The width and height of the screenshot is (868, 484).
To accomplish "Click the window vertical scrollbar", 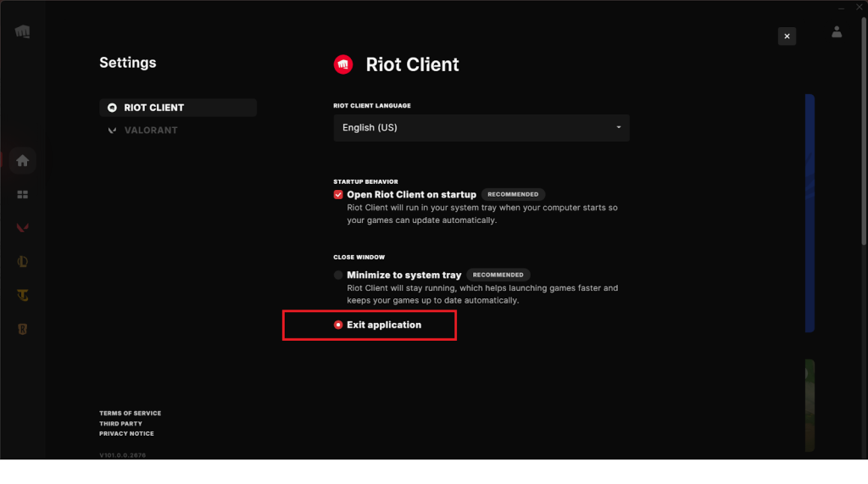I will [864, 131].
